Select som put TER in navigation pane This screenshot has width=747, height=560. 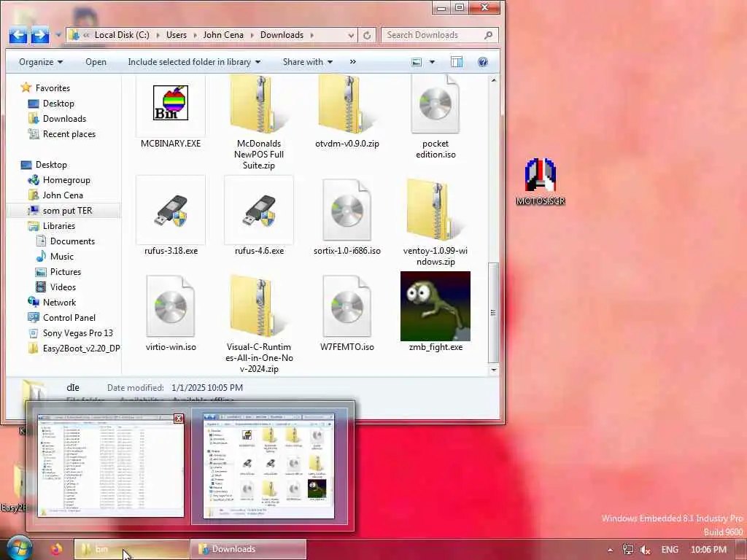tap(67, 211)
